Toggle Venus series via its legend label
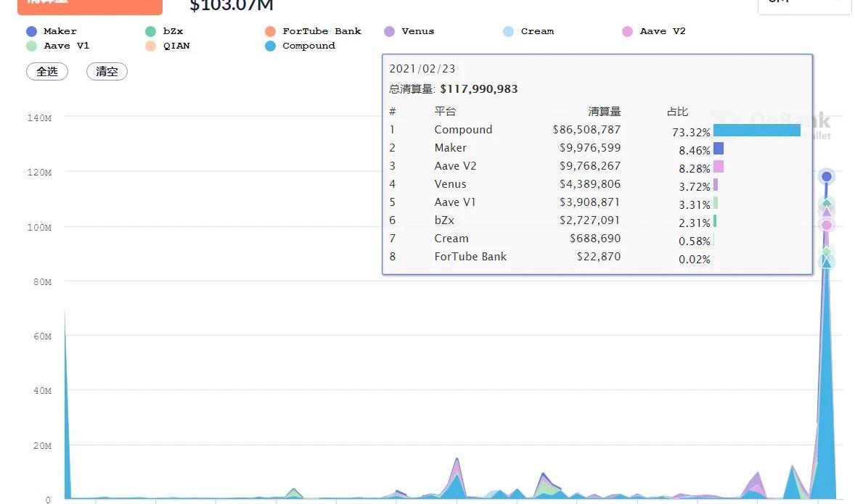This screenshot has height=504, width=855. click(x=417, y=31)
